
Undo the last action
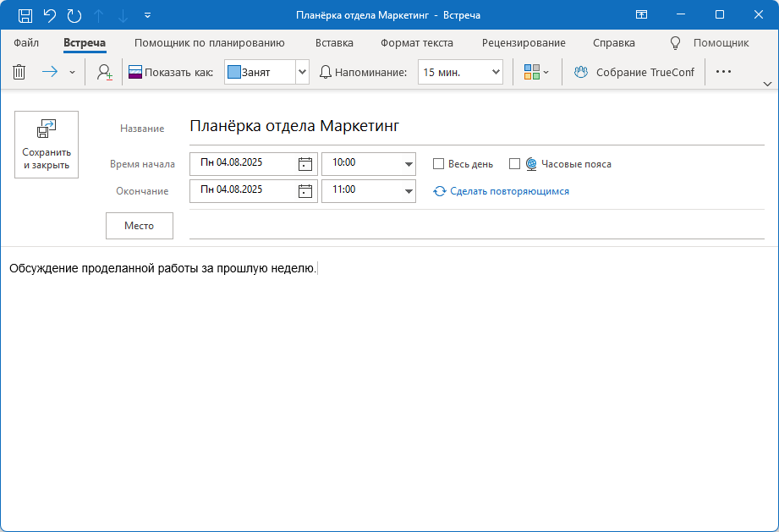pos(50,15)
